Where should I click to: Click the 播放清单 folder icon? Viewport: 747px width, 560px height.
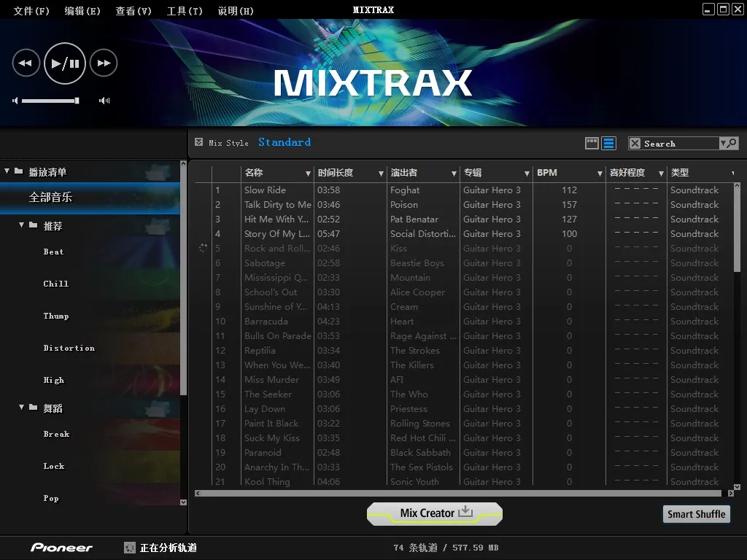18,171
